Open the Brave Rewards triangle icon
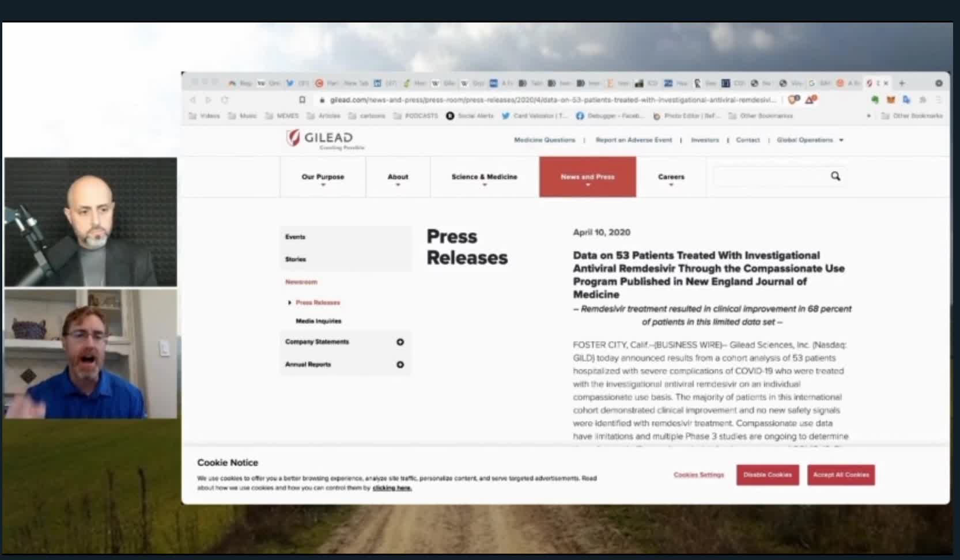 point(811,100)
